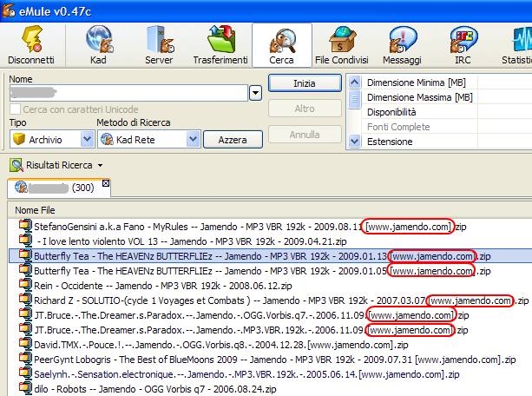Click the Altro button
Viewport: 532px width, 396px height.
coord(305,109)
